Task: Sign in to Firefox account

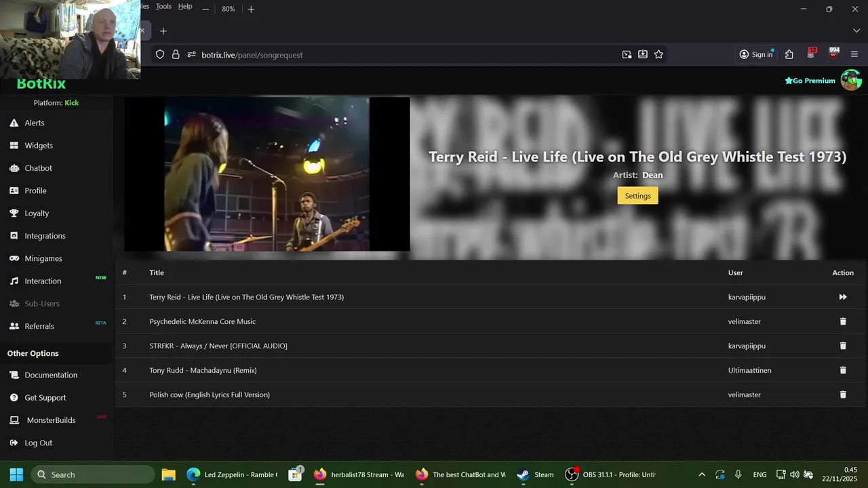Action: point(756,54)
